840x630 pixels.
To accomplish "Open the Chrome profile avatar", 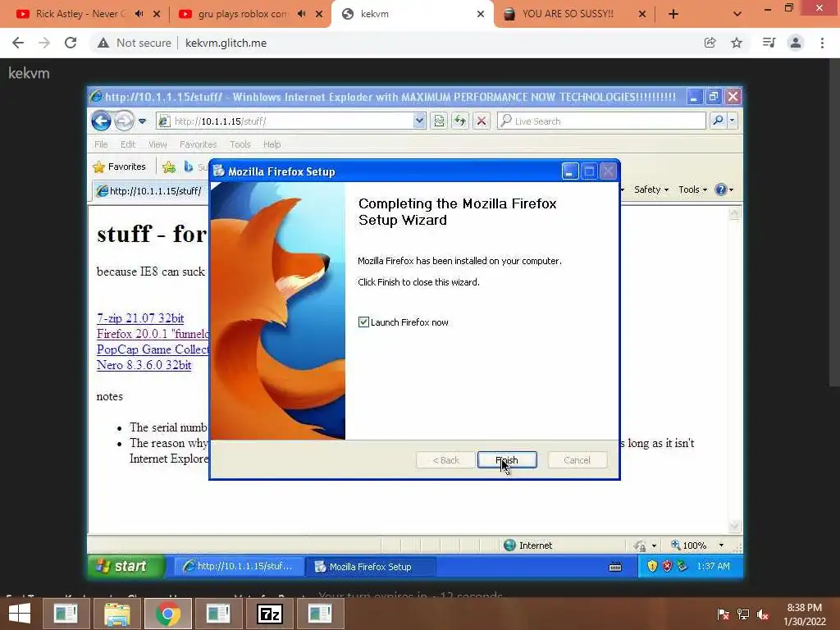I will coord(796,43).
